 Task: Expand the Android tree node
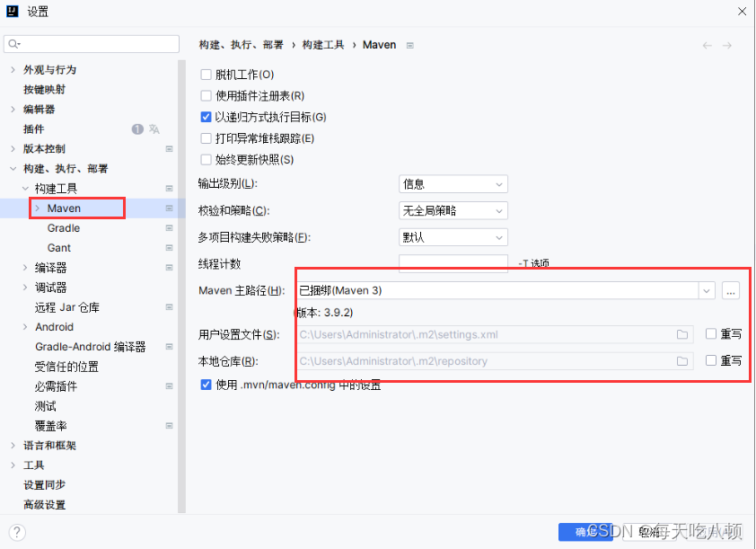(x=25, y=326)
